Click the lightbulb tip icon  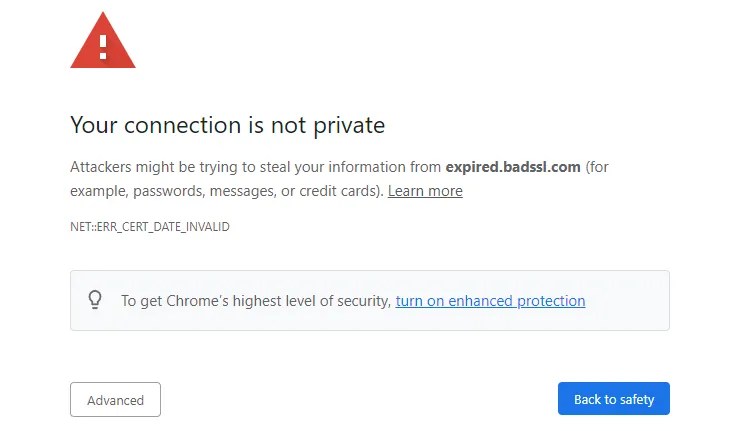96,299
